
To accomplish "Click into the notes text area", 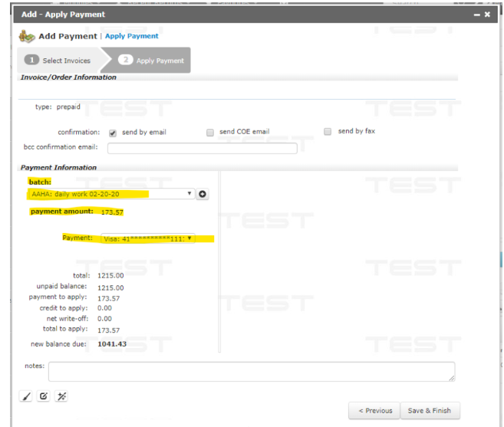I will [x=252, y=371].
